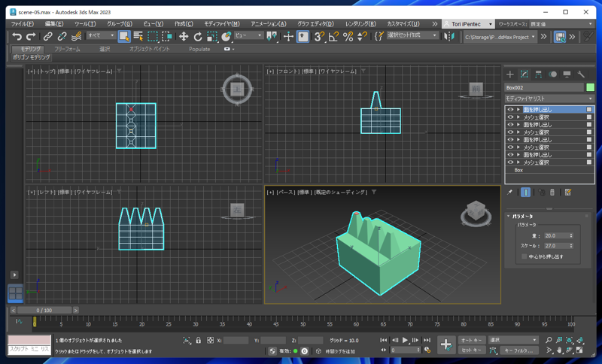Open the Create command panel tab
Image resolution: width=602 pixels, height=364 pixels.
pos(510,74)
